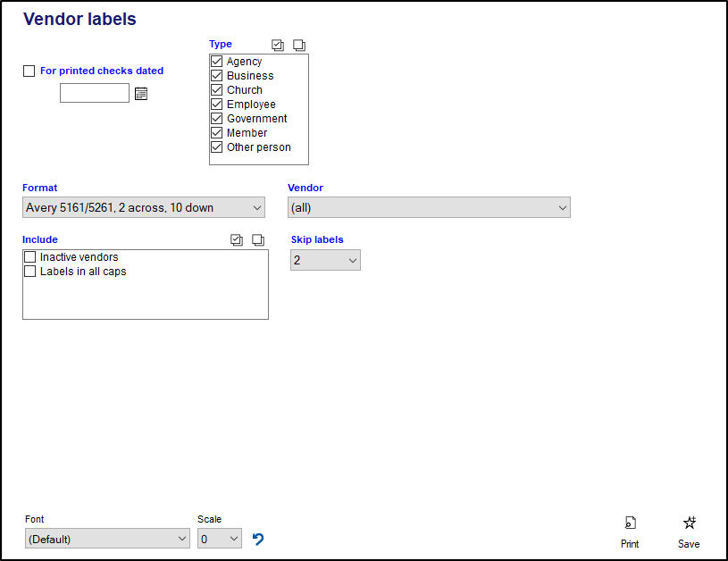Open the Skip labels dropdown
This screenshot has height=561, width=728.
point(325,260)
